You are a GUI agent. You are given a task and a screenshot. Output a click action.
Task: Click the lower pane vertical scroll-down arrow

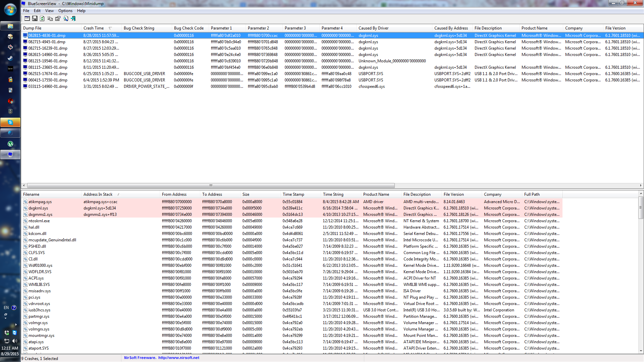(641, 351)
